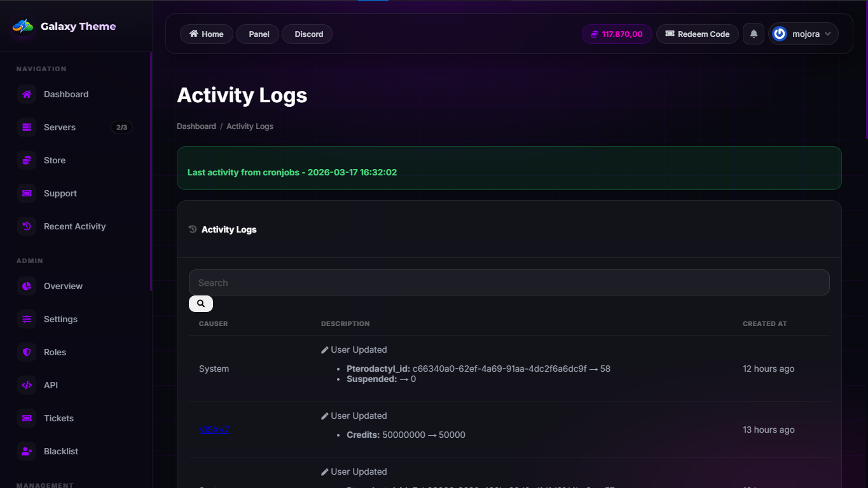
Task: Click the Store coins icon
Action: [x=27, y=160]
